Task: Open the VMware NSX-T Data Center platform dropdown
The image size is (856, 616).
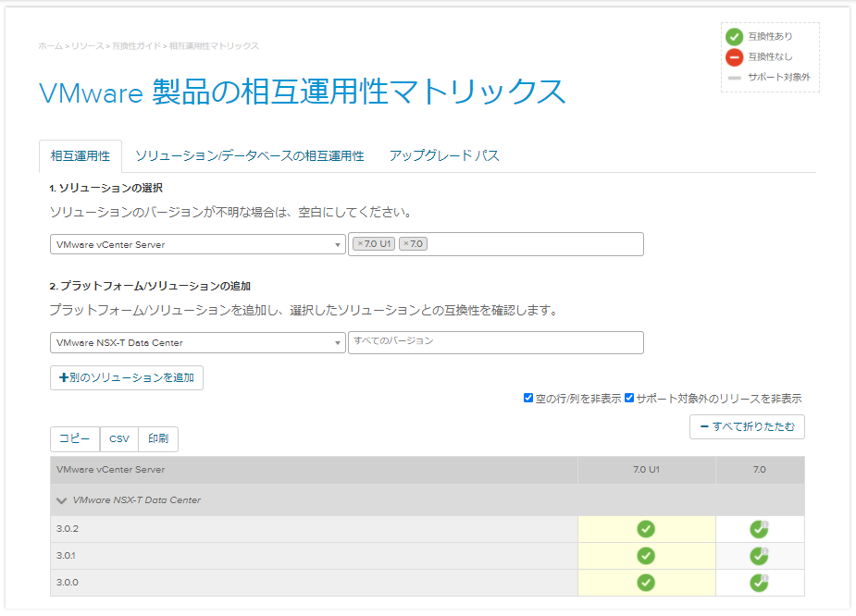Action: pos(198,342)
